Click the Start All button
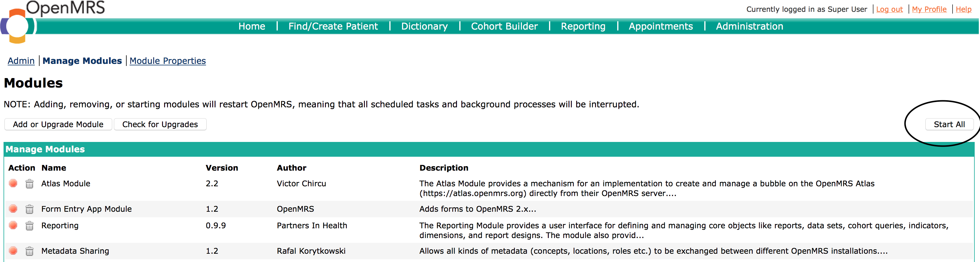Image resolution: width=980 pixels, height=262 pixels. point(949,124)
